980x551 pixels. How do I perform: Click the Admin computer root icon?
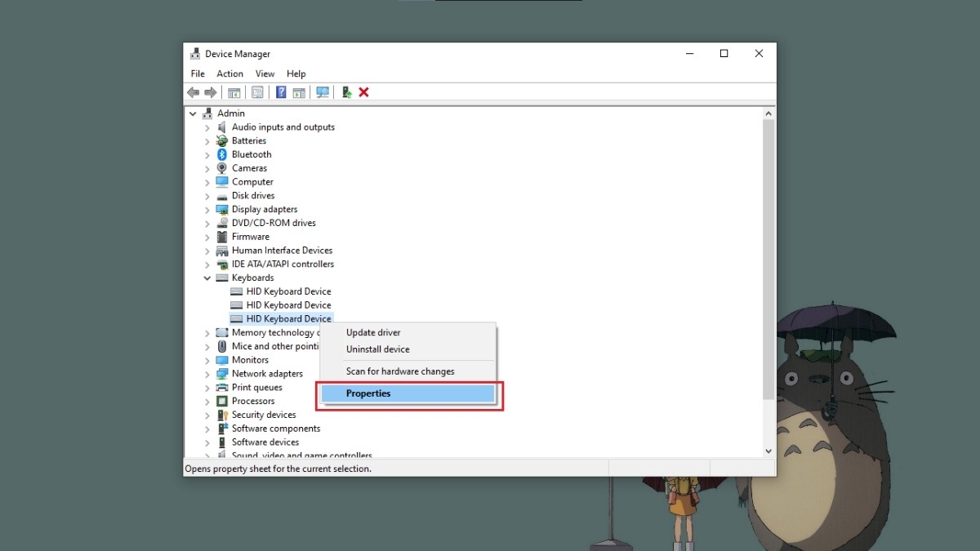[207, 113]
